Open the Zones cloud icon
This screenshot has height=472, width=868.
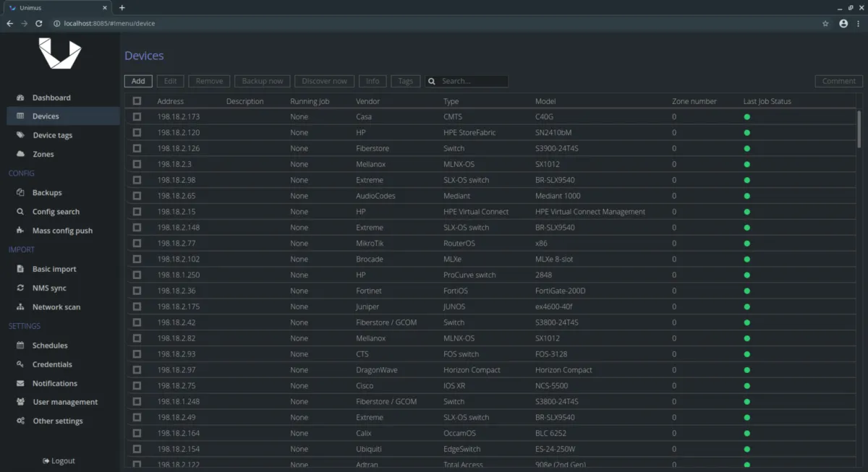(x=20, y=154)
